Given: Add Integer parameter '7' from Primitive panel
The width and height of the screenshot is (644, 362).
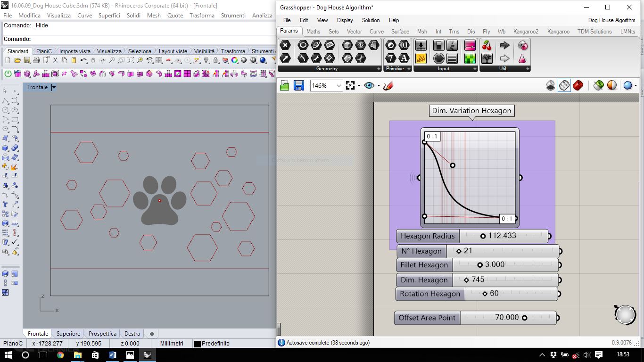Looking at the screenshot, I should (391, 58).
